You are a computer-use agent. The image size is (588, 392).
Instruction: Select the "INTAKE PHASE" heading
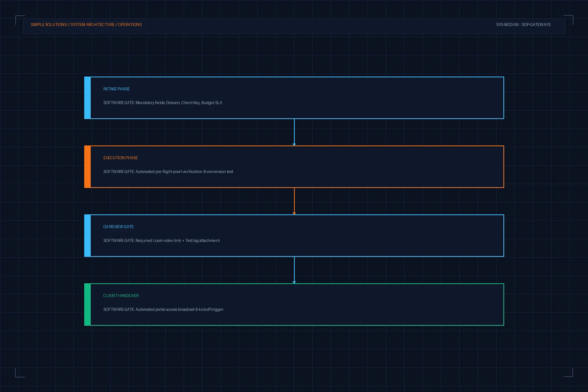(x=116, y=89)
